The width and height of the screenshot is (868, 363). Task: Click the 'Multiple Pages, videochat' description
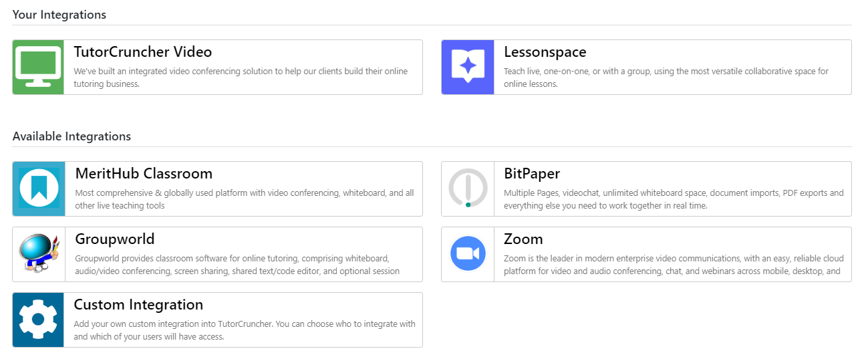click(x=674, y=199)
